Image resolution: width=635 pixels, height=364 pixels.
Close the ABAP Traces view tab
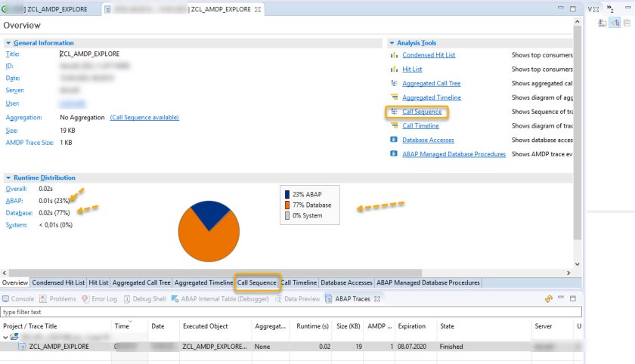click(x=377, y=299)
